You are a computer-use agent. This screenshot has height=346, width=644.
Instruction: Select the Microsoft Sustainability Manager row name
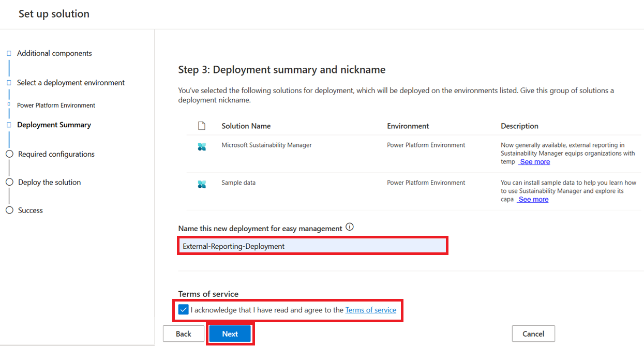(267, 145)
